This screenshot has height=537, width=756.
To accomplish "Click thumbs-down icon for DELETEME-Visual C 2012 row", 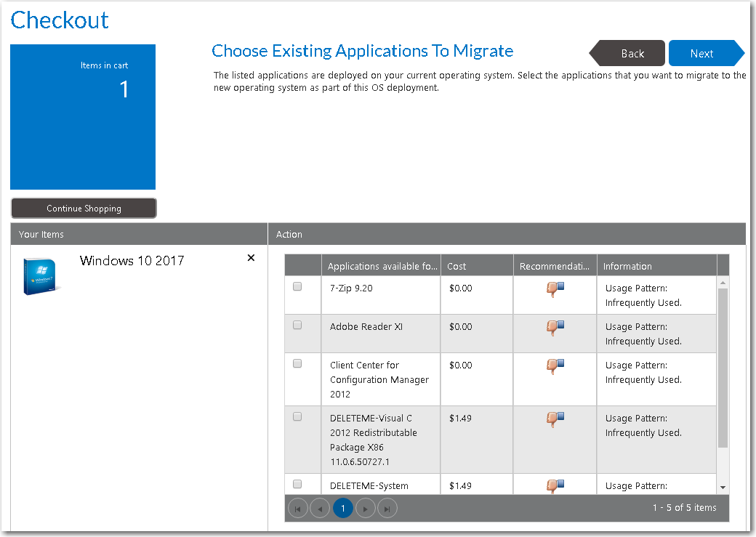I will [x=555, y=419].
